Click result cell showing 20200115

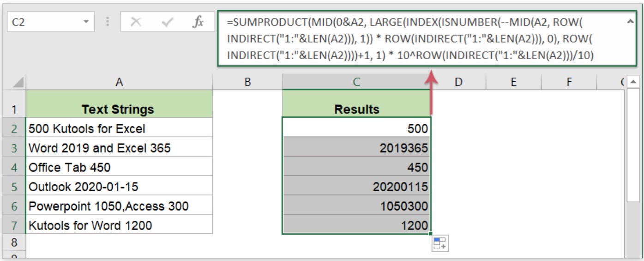[356, 186]
